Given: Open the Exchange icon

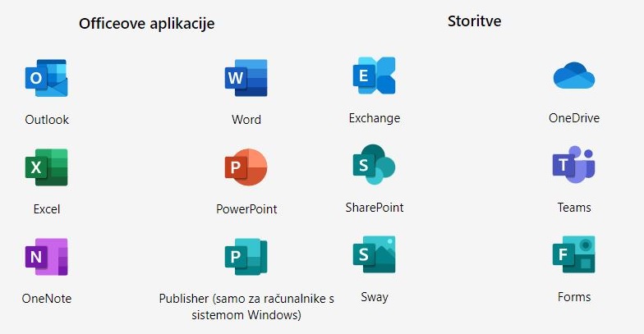Looking at the screenshot, I should [x=375, y=75].
